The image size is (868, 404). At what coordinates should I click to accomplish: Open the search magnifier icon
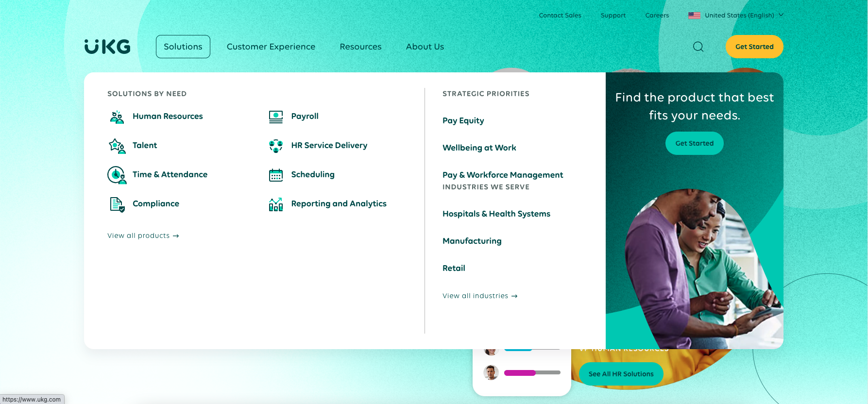[x=698, y=47]
